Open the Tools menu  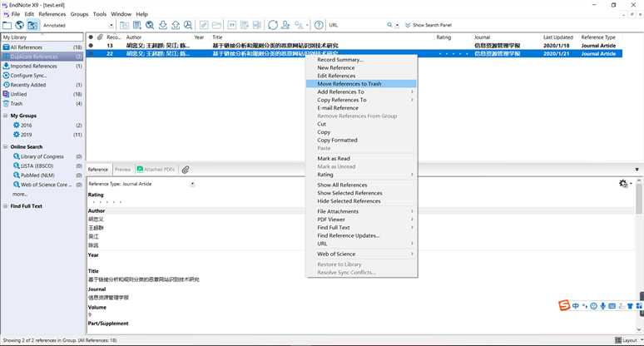(99, 14)
